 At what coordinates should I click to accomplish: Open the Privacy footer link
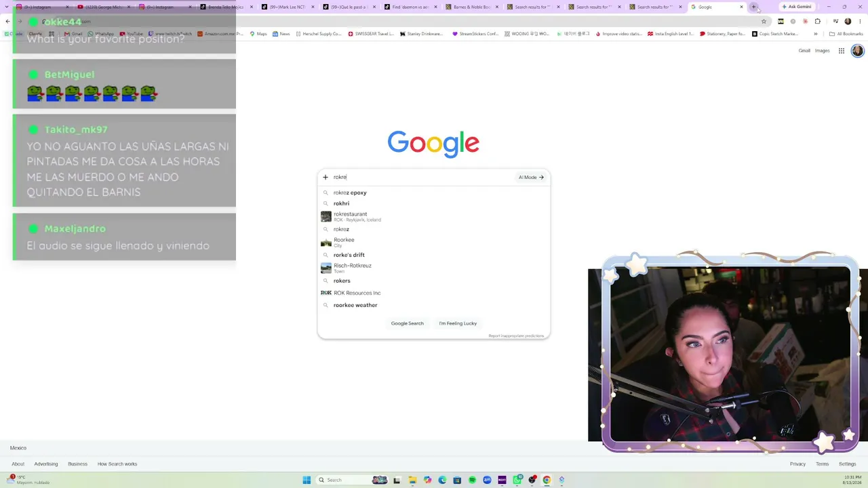pos(797,464)
